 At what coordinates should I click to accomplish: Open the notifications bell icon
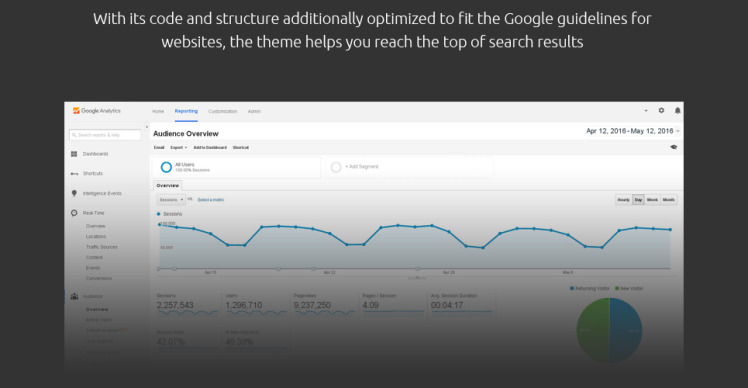[x=677, y=111]
